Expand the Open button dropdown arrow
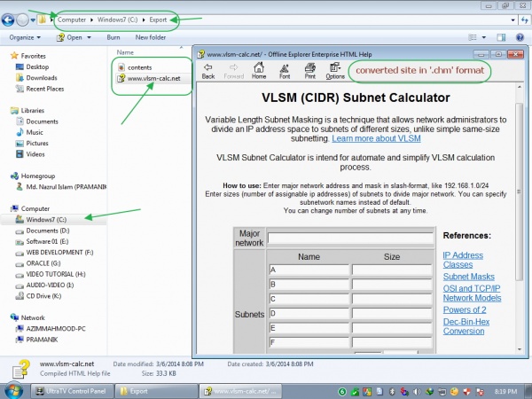This screenshot has height=399, width=532. (89, 37)
